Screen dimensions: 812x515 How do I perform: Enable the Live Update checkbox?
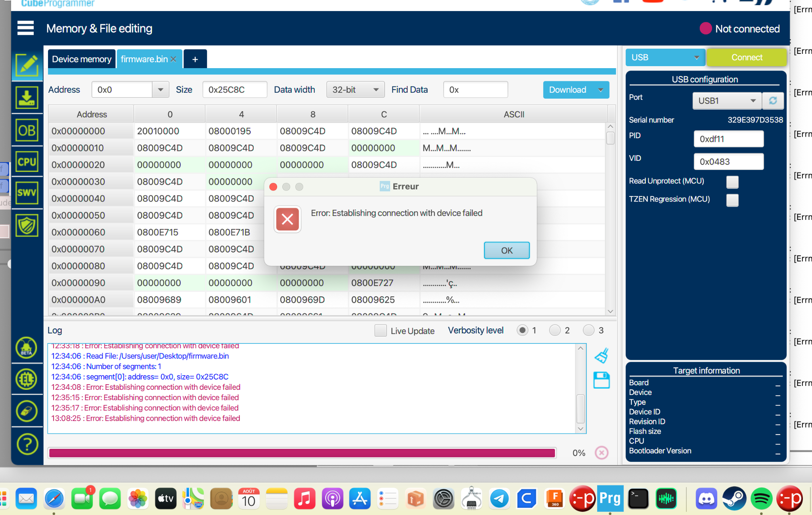coord(380,330)
